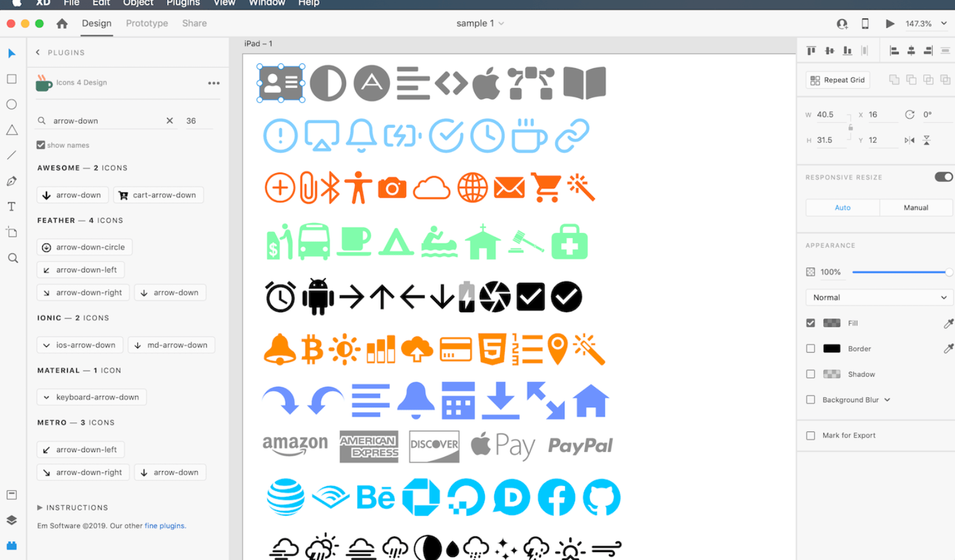Image resolution: width=955 pixels, height=560 pixels.
Task: Select the Line tool
Action: 11,155
